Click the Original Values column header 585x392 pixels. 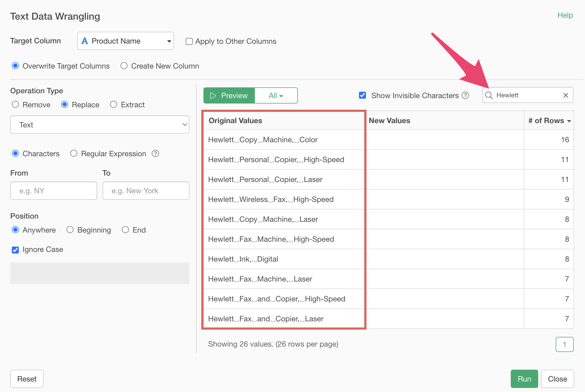point(284,121)
